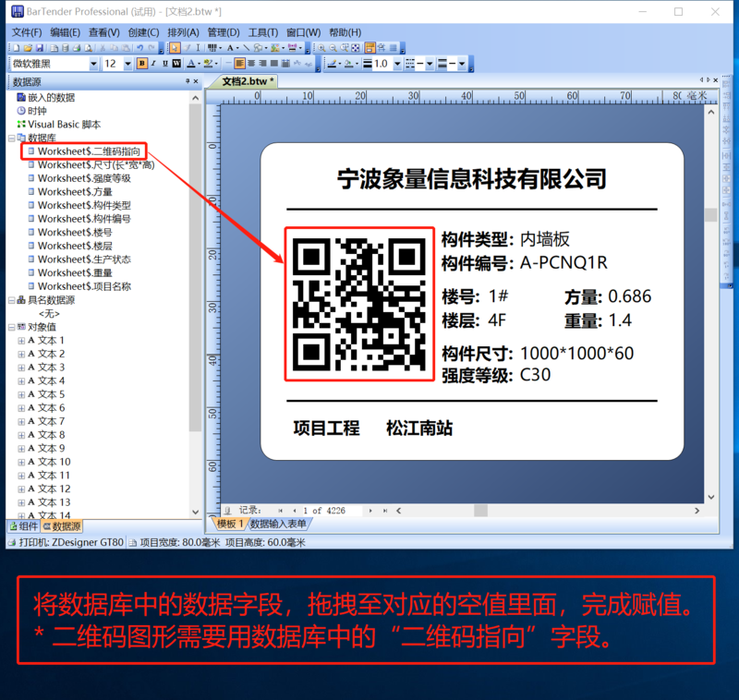Select the picture insertion tool
Viewport: 739px width, 700px height.
coord(275,48)
